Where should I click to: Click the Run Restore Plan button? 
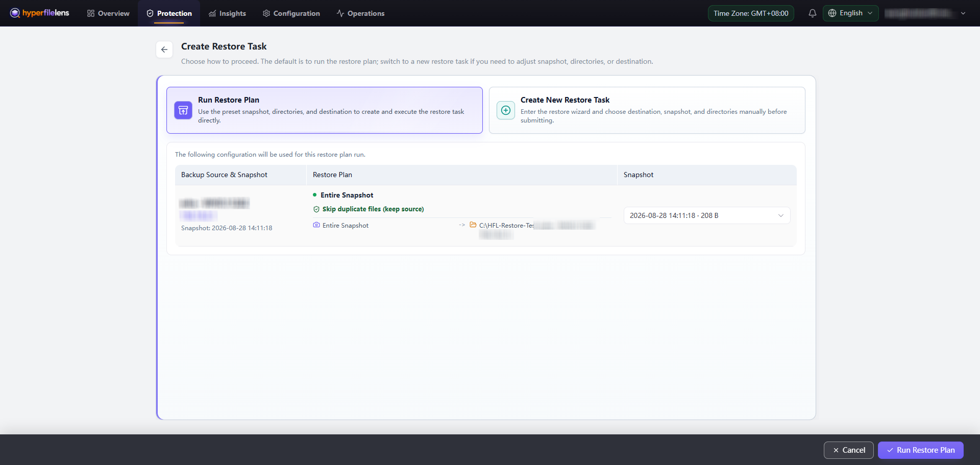point(921,450)
